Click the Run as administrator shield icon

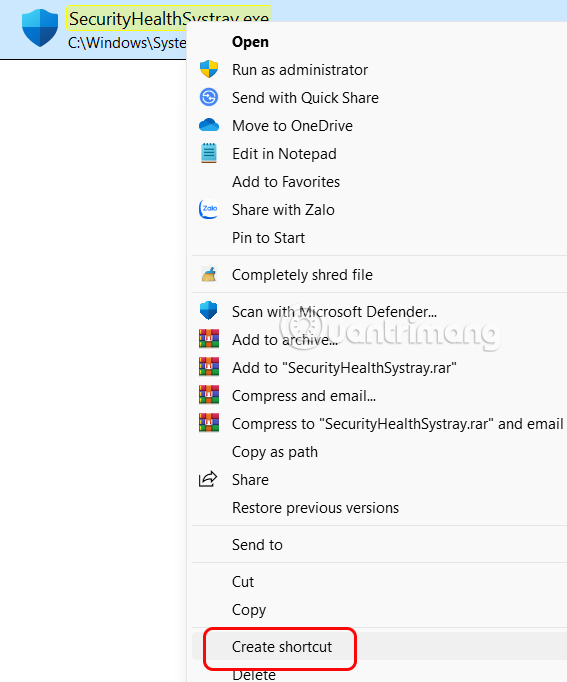(209, 69)
